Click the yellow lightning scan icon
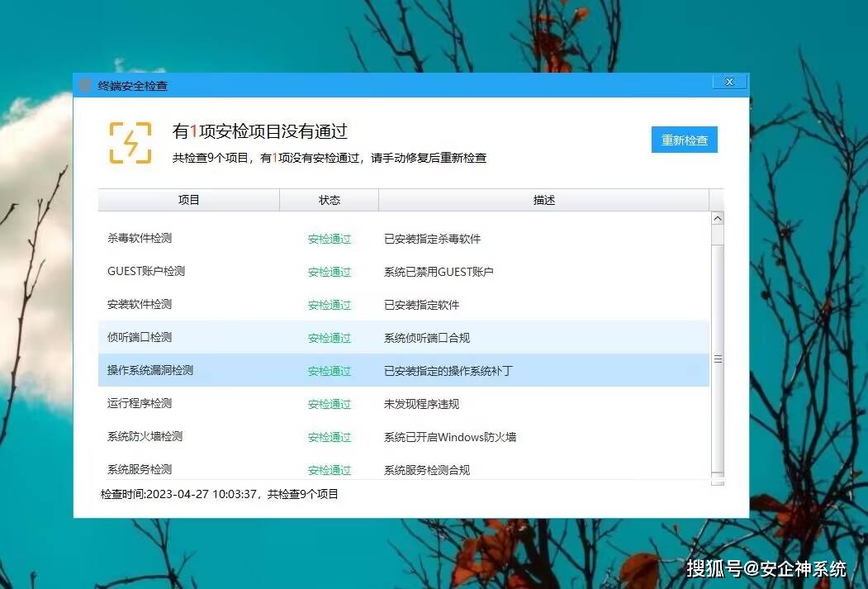 [130, 143]
